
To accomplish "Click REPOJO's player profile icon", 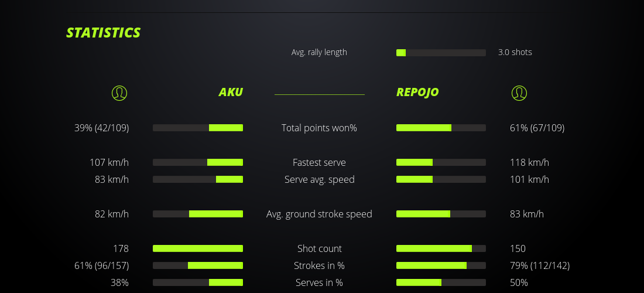I will click(519, 93).
